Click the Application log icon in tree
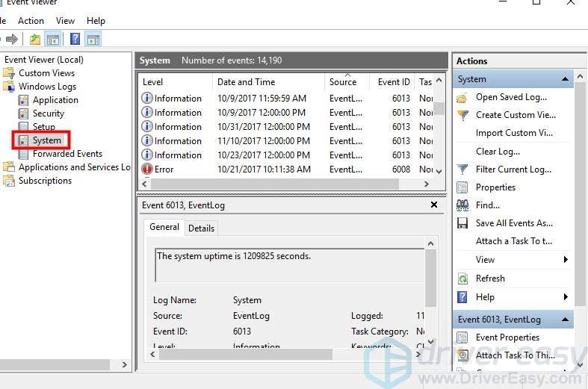This screenshot has height=389, width=588. click(x=23, y=100)
